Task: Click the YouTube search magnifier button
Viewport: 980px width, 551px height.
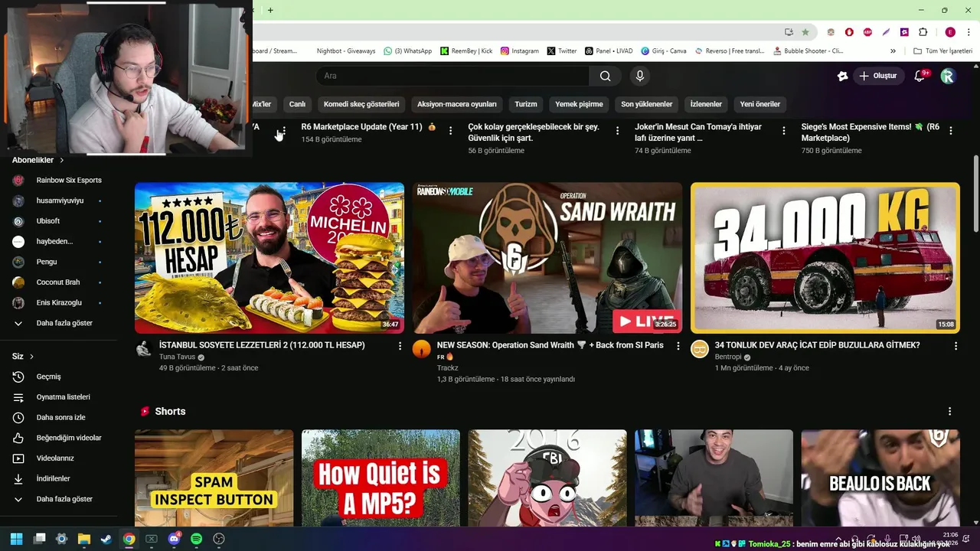Action: (x=605, y=76)
